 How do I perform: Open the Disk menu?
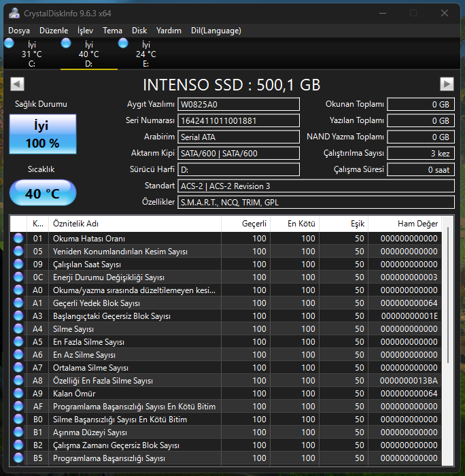pos(139,31)
